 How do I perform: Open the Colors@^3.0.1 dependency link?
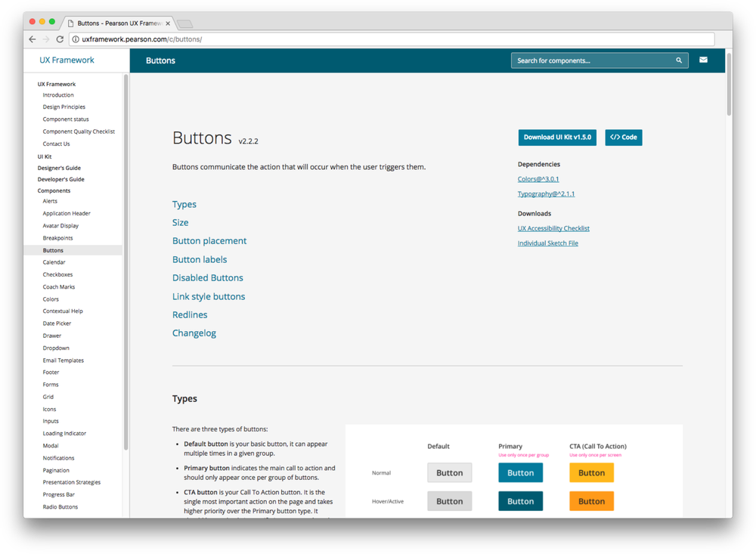[x=538, y=179]
